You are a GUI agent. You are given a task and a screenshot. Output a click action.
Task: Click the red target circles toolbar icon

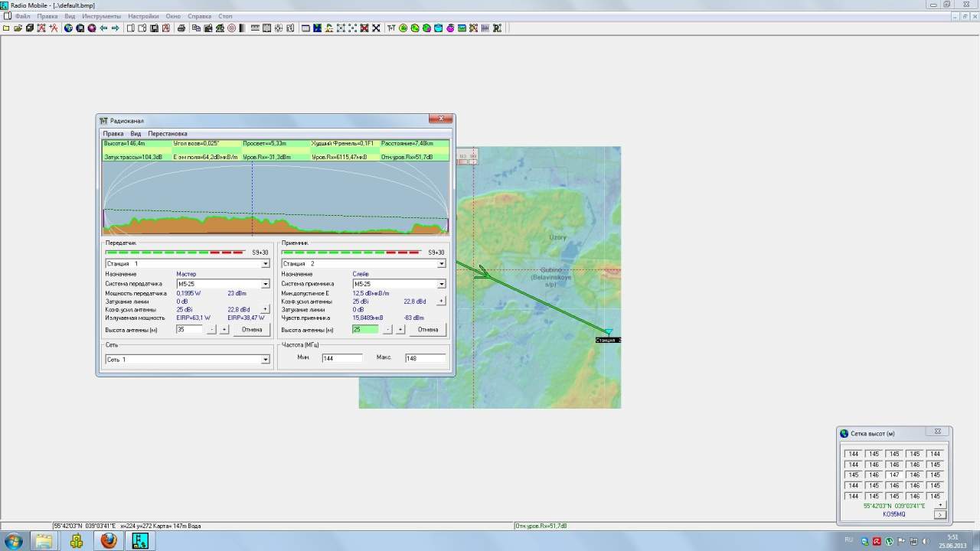[232, 28]
